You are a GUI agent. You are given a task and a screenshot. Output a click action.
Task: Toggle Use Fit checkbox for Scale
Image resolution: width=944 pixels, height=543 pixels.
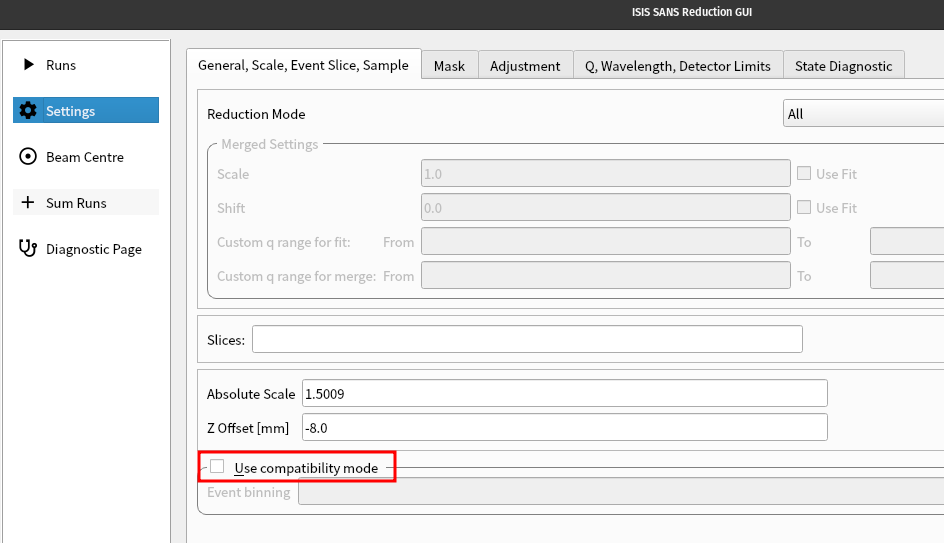click(804, 174)
